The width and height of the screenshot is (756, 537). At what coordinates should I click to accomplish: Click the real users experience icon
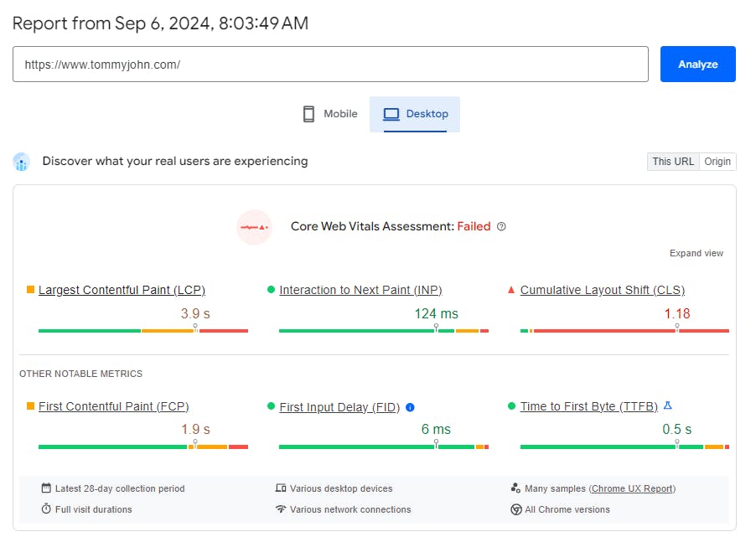(x=21, y=162)
